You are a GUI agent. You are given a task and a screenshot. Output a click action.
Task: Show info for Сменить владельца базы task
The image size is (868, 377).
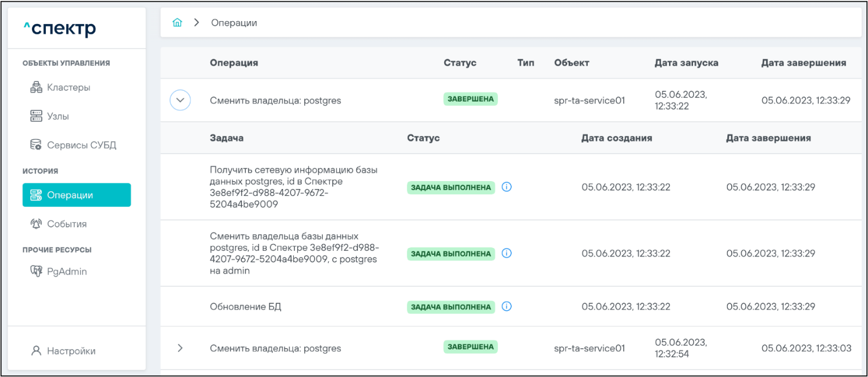tap(506, 253)
